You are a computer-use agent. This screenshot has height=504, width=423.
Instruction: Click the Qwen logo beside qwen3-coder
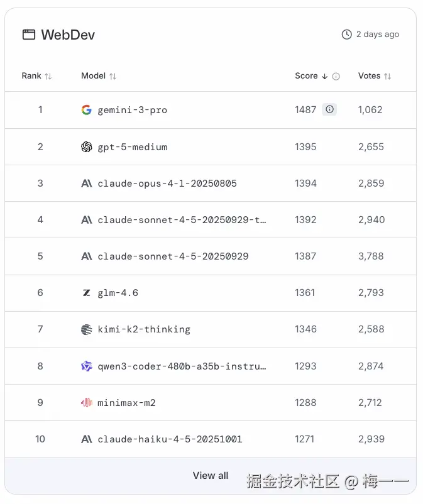coord(87,366)
